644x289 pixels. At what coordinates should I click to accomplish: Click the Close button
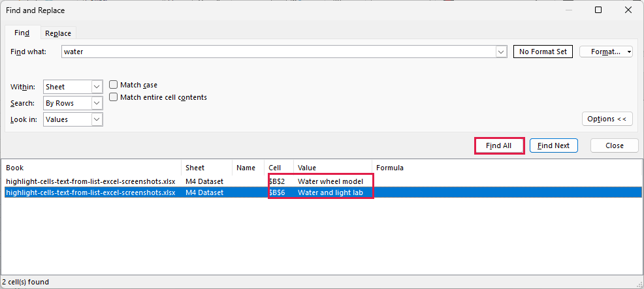[614, 145]
